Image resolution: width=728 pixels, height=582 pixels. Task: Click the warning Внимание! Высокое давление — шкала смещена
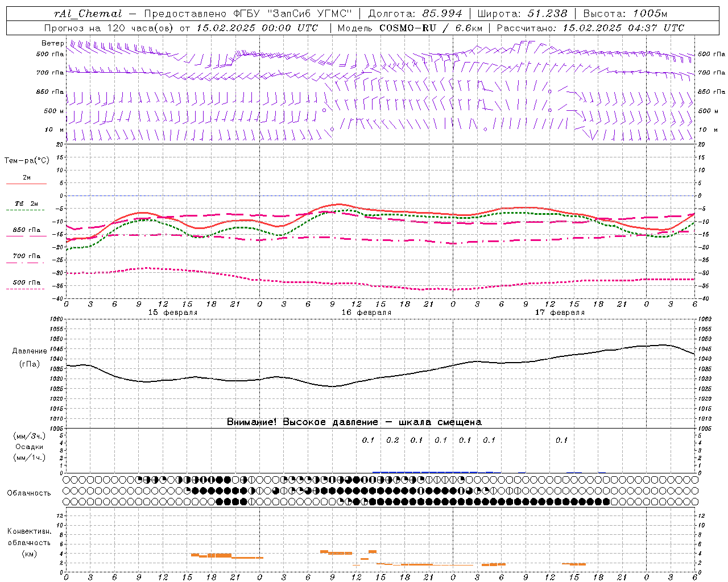354,422
